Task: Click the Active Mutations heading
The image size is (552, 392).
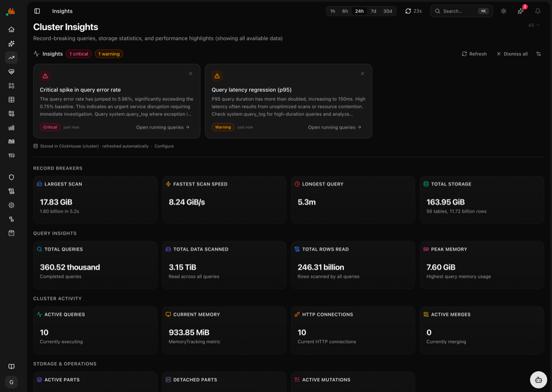Action: [326, 380]
